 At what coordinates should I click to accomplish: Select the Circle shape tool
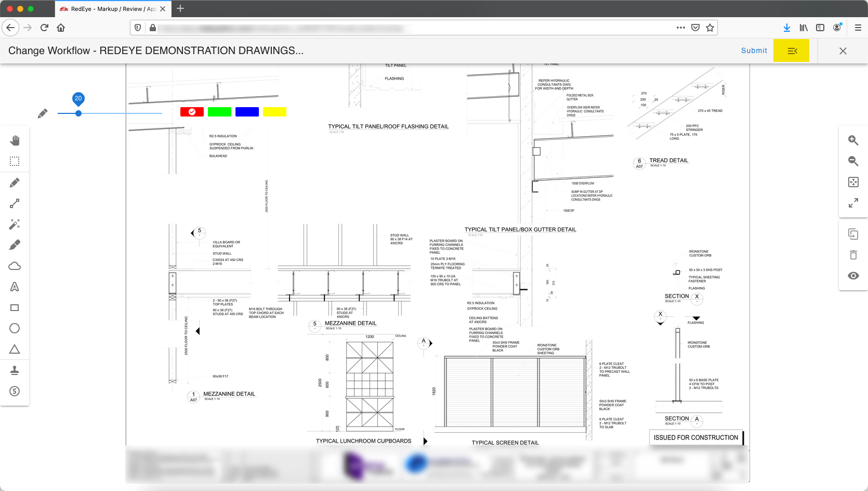click(15, 328)
